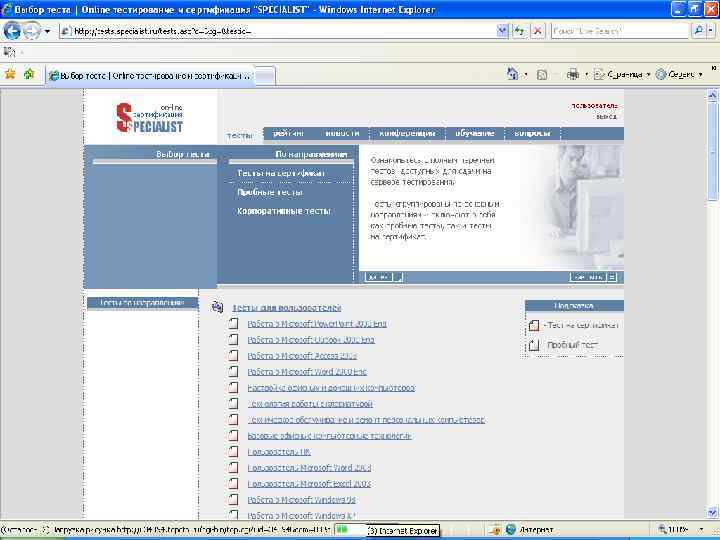Click the Интернет security zone indicator

[529, 530]
